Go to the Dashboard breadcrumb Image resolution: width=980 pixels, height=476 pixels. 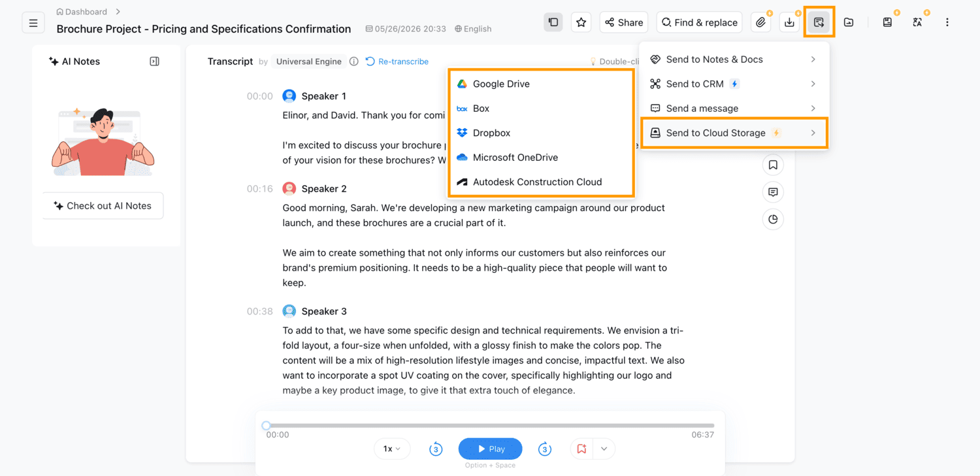pyautogui.click(x=82, y=12)
